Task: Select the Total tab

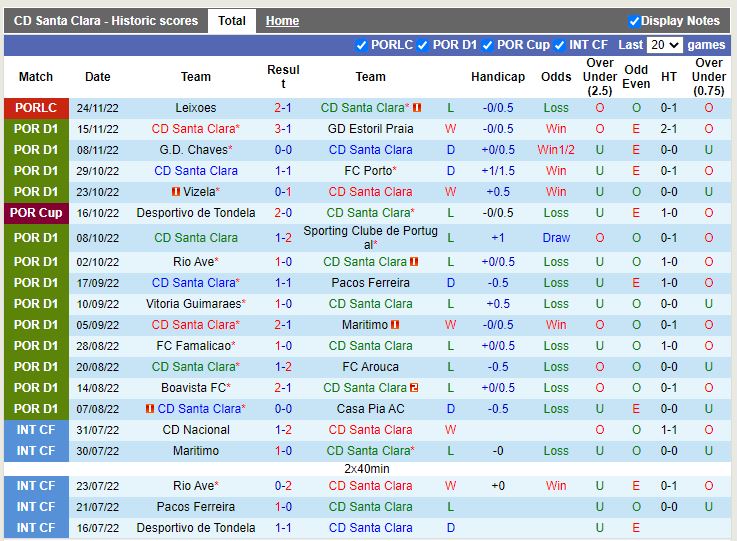Action: click(232, 21)
